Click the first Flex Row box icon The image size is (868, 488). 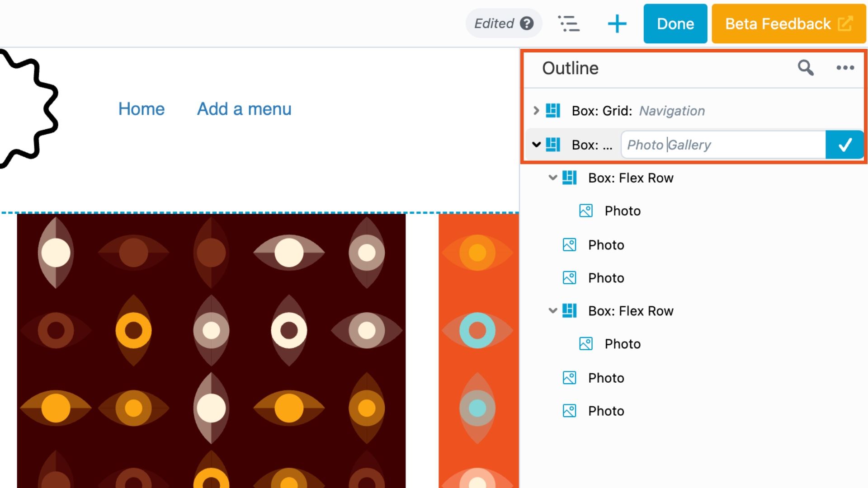(x=569, y=178)
